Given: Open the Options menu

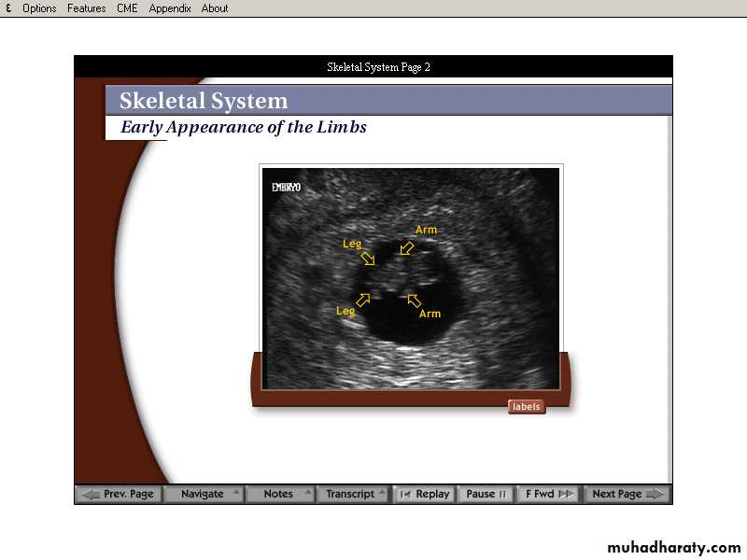Looking at the screenshot, I should point(39,8).
